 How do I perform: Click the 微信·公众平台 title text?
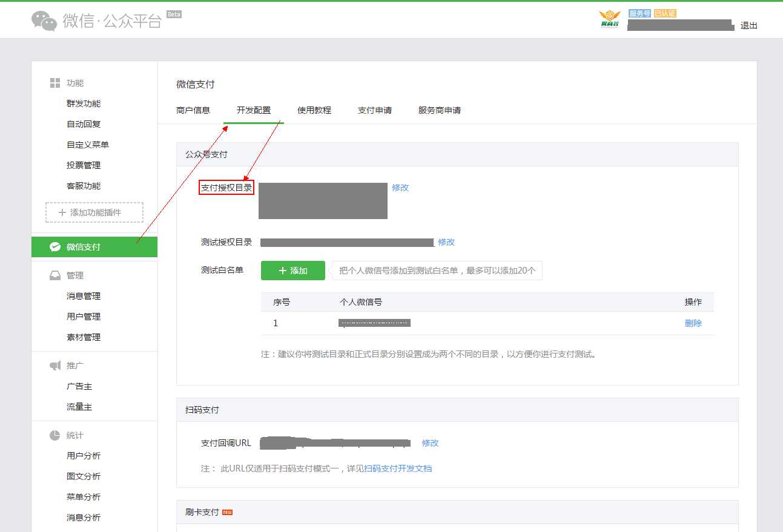tap(113, 21)
